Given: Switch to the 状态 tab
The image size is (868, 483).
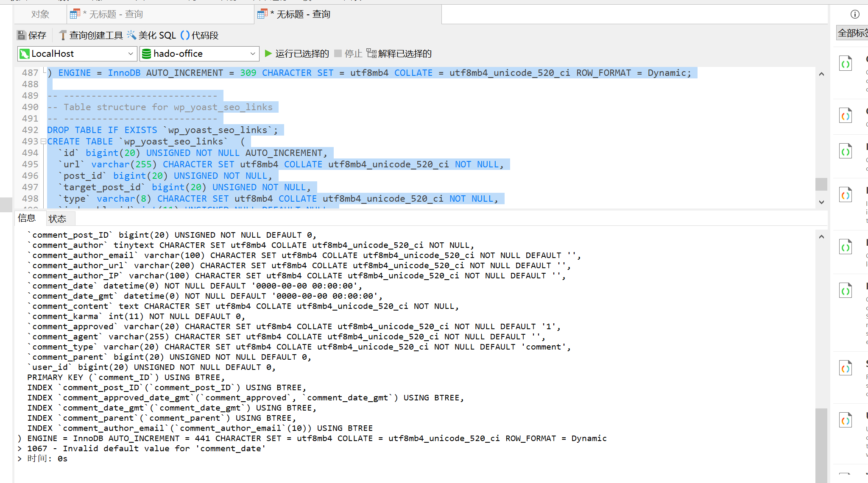Looking at the screenshot, I should (x=58, y=218).
